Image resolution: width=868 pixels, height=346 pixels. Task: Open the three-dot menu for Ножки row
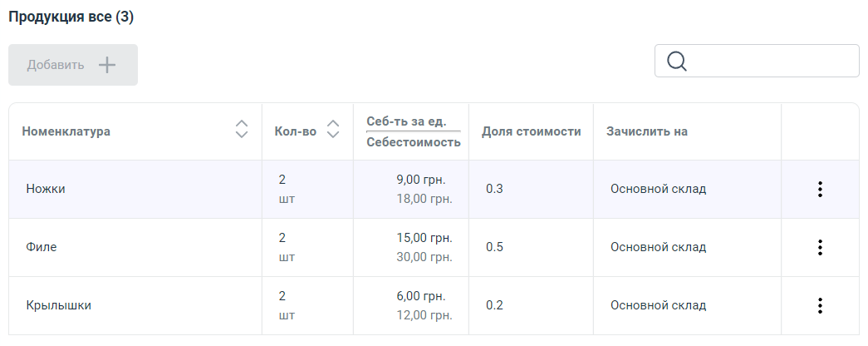[820, 189]
